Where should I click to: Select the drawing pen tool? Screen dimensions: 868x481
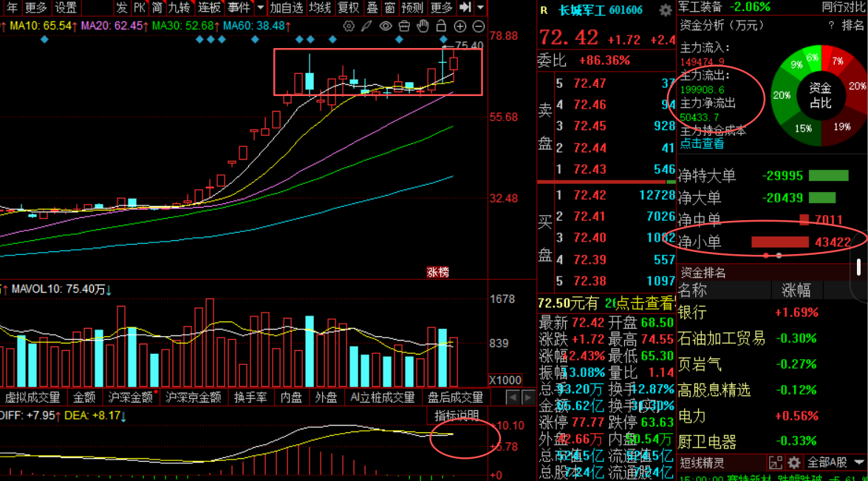point(367,26)
